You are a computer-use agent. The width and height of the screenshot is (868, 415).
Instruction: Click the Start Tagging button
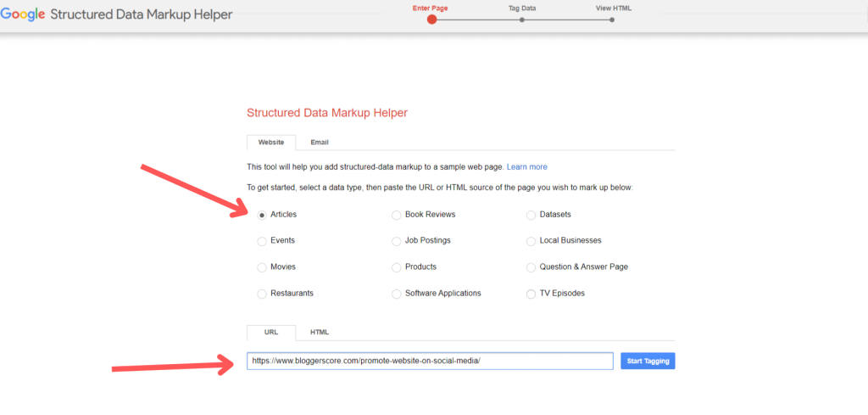[x=648, y=362]
